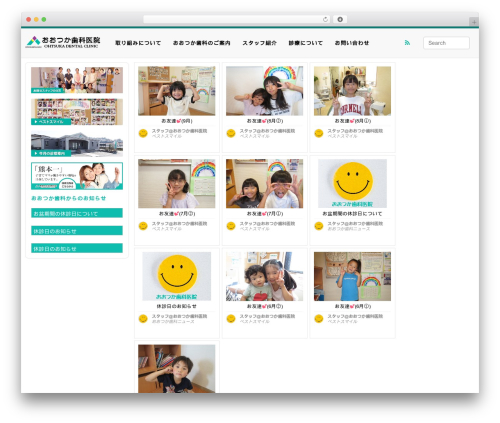Screen dimensions: 500x423
Task: Open お問い合わせ menu item
Action: (x=352, y=43)
